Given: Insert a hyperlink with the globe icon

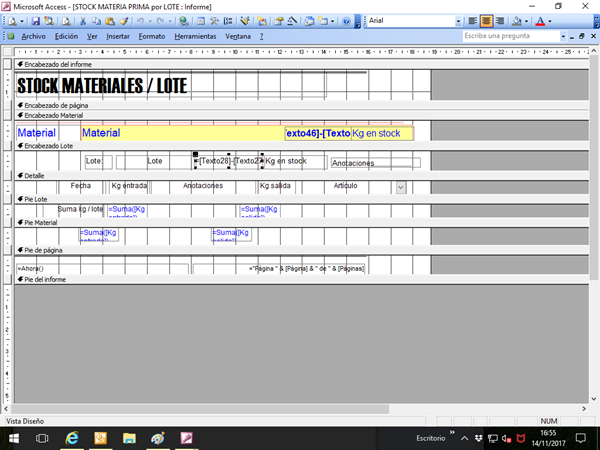Looking at the screenshot, I should pos(184,21).
